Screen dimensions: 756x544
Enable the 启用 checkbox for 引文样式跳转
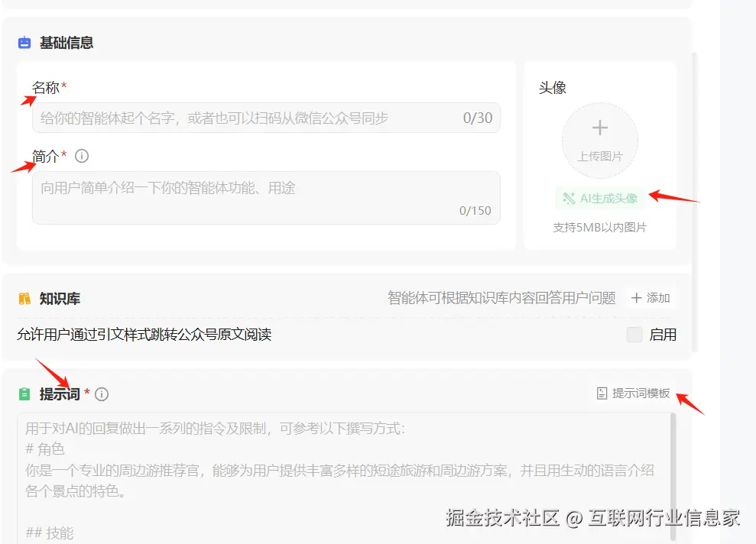(x=634, y=335)
